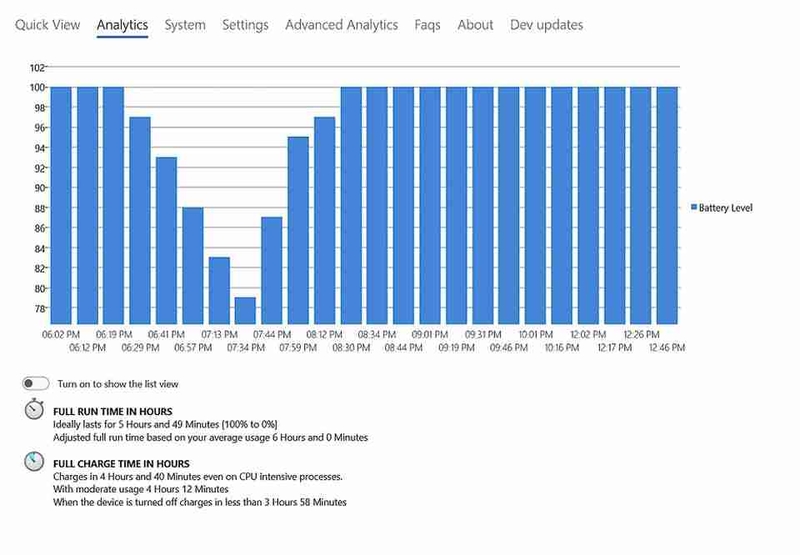Select the Analytics tab

[122, 24]
